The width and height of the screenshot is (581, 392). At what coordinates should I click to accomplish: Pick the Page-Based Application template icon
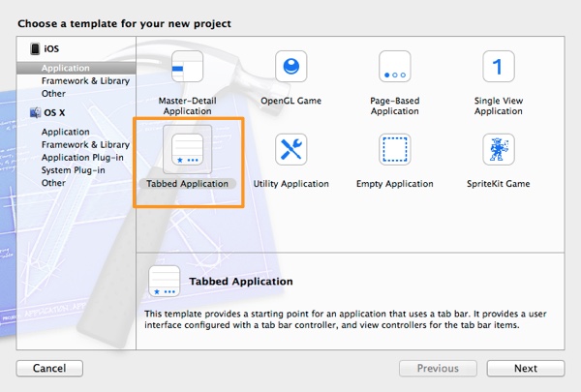(x=394, y=70)
